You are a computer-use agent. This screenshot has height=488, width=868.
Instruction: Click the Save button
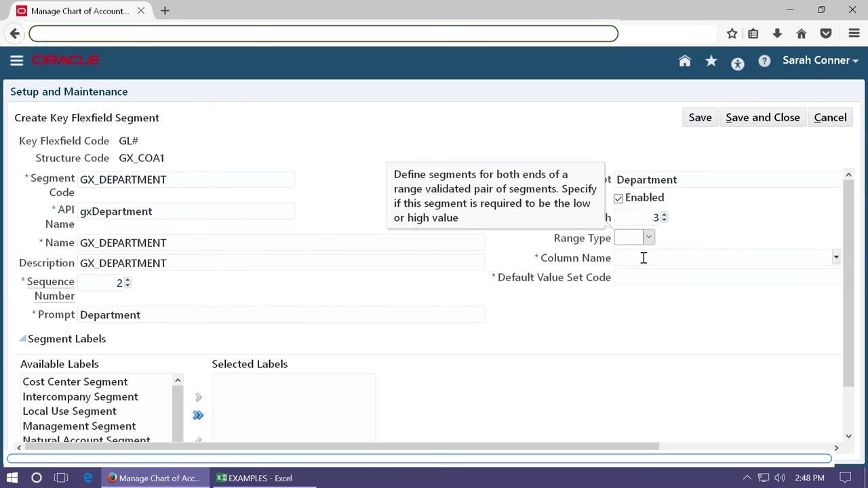coord(700,117)
